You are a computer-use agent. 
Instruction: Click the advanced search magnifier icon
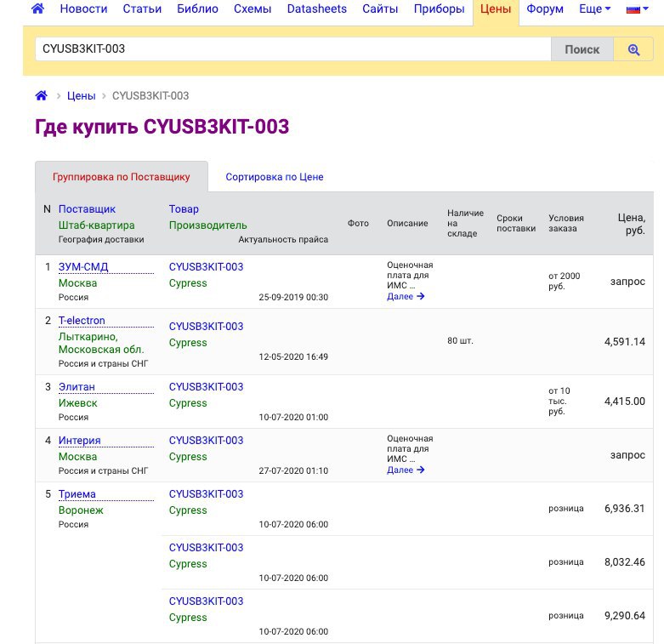tap(633, 49)
